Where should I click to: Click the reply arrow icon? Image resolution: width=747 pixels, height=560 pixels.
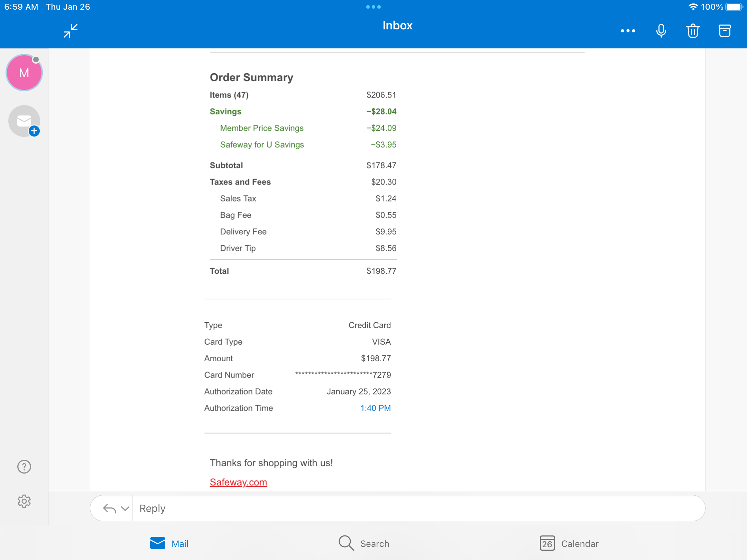[109, 508]
